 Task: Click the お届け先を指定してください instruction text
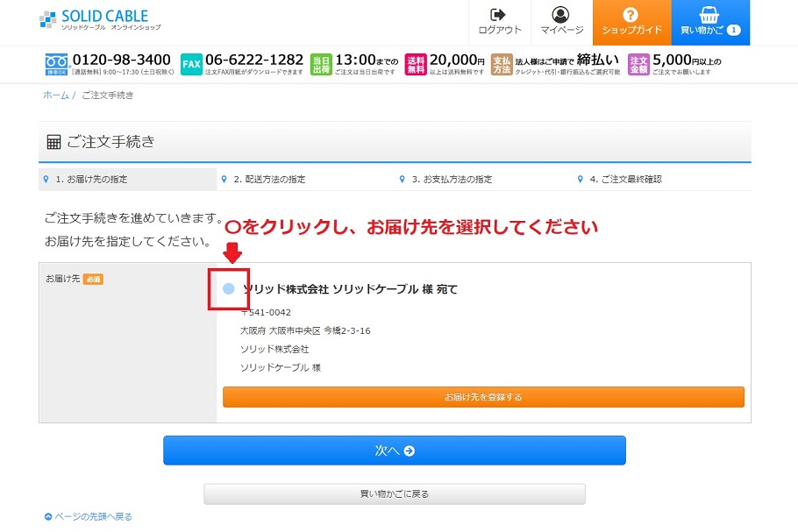coord(128,241)
